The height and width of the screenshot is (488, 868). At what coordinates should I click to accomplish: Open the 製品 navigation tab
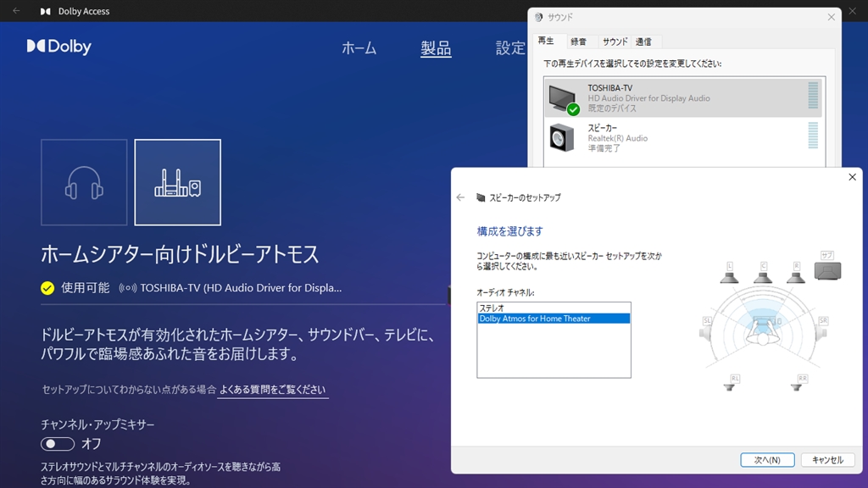436,48
